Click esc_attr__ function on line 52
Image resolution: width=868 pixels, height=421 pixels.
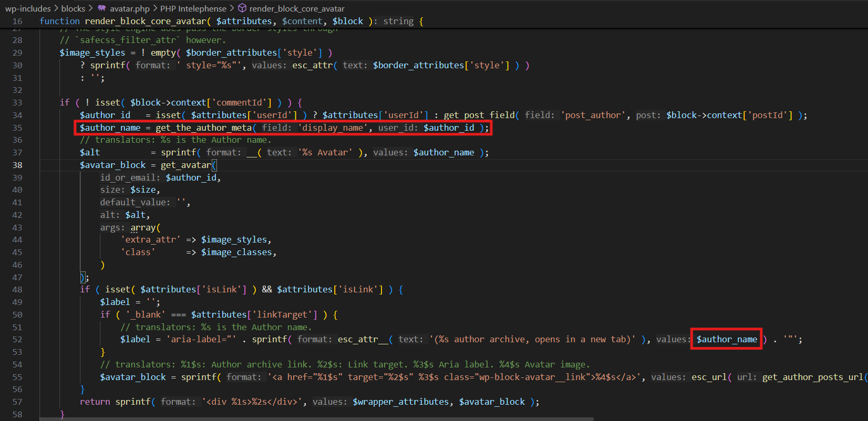coord(363,340)
